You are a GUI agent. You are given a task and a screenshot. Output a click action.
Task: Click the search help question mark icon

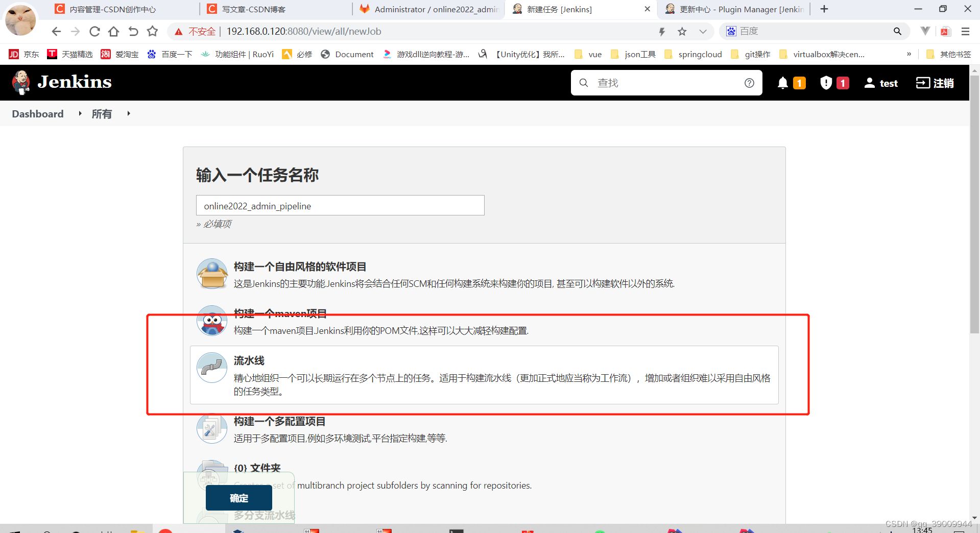point(749,83)
